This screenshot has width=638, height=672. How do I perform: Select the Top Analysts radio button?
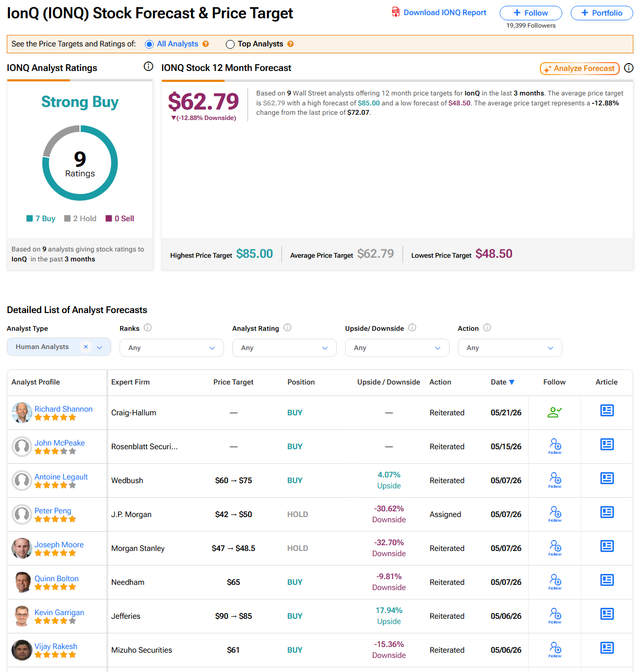(x=230, y=44)
